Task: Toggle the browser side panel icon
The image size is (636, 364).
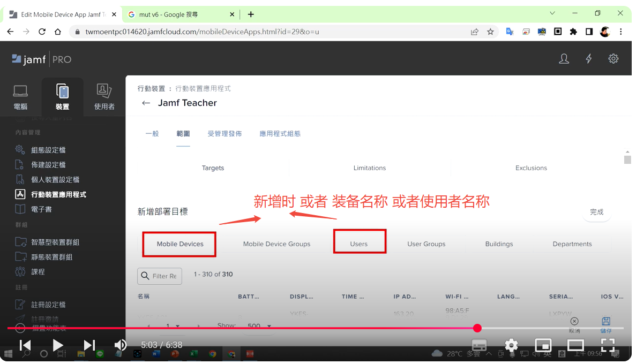Action: (x=589, y=32)
